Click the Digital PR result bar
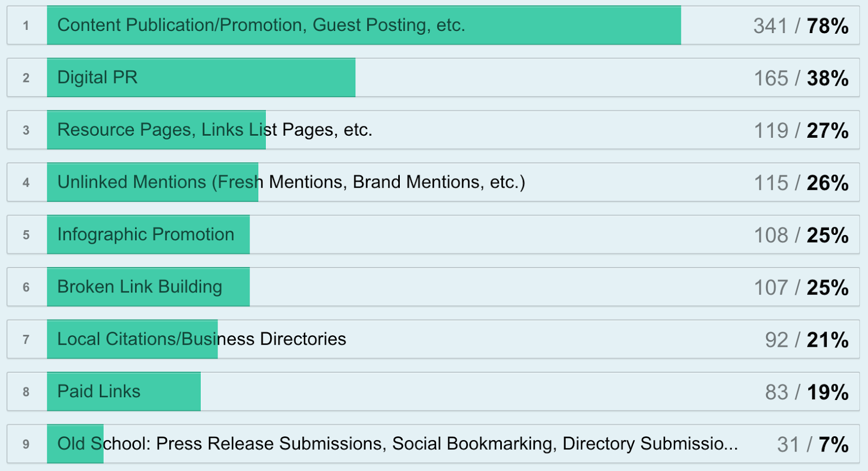868x471 pixels. coord(201,78)
